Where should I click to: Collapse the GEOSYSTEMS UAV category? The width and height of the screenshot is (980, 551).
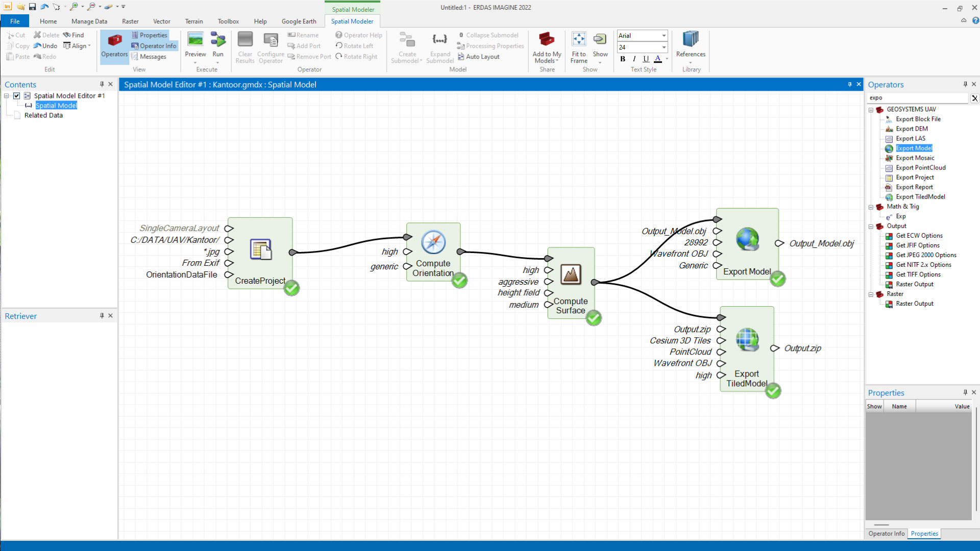[871, 110]
